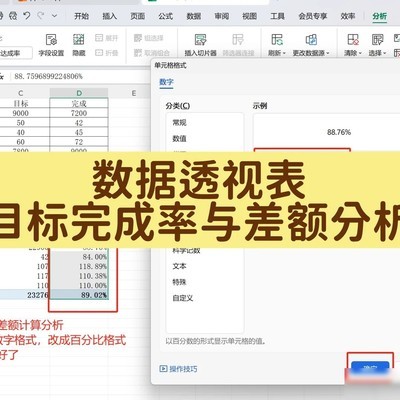Click cell containing 110.38%

pos(79,276)
